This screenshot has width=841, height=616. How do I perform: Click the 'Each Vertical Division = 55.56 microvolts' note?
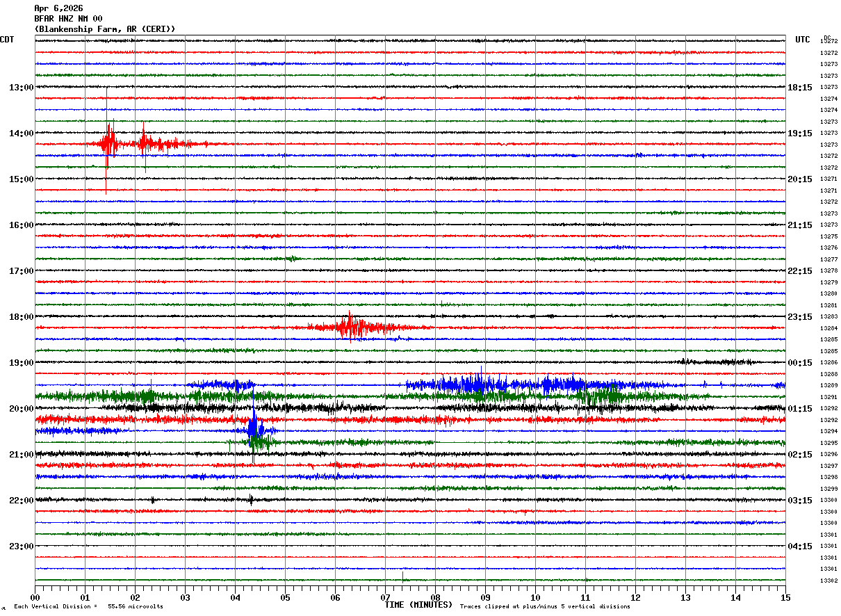click(x=88, y=607)
